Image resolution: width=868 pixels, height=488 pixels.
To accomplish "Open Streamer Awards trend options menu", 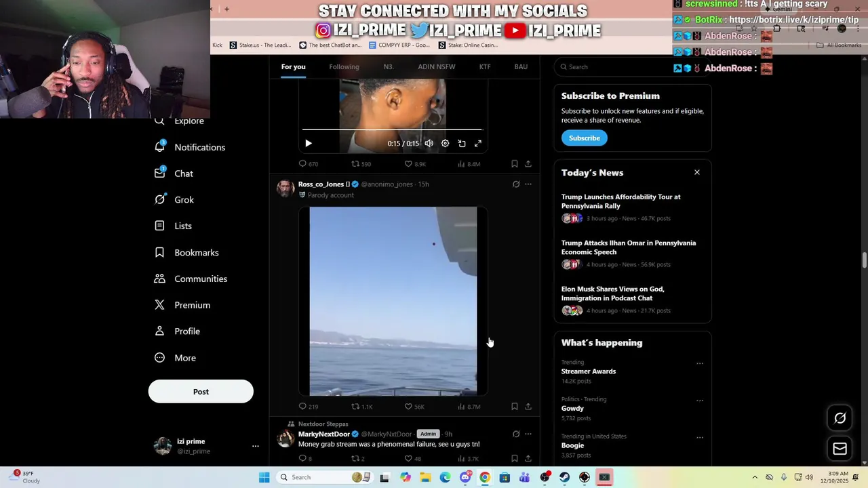I will (x=700, y=364).
